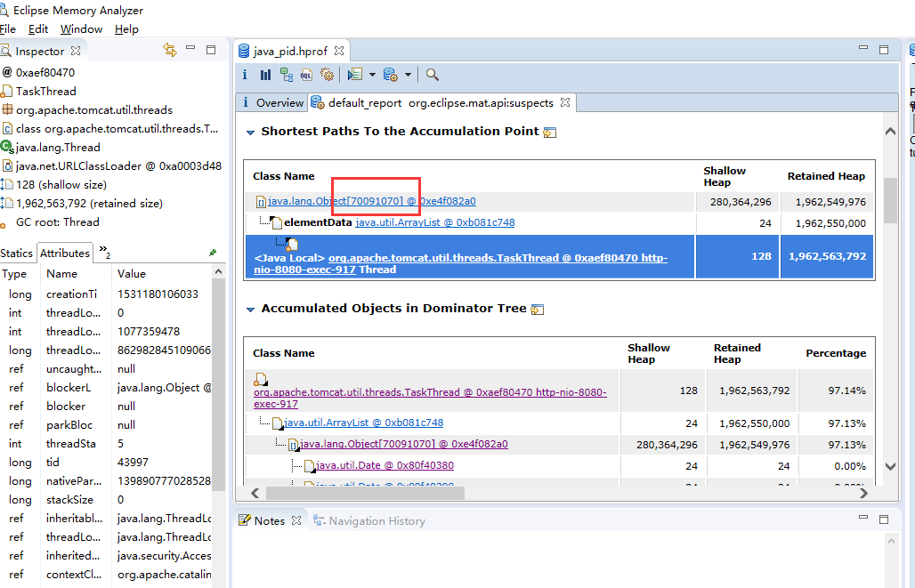Open the Dominator Tree toolbar icon
Image resolution: width=915 pixels, height=588 pixels.
[x=286, y=76]
